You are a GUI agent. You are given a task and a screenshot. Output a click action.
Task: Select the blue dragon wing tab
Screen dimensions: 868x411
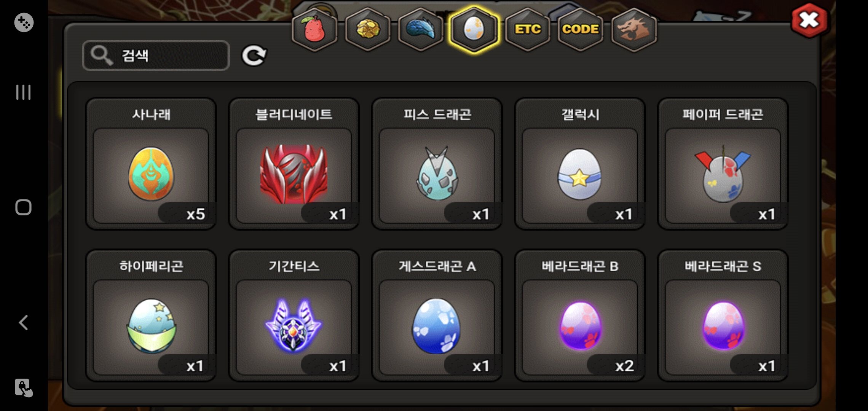pyautogui.click(x=421, y=30)
